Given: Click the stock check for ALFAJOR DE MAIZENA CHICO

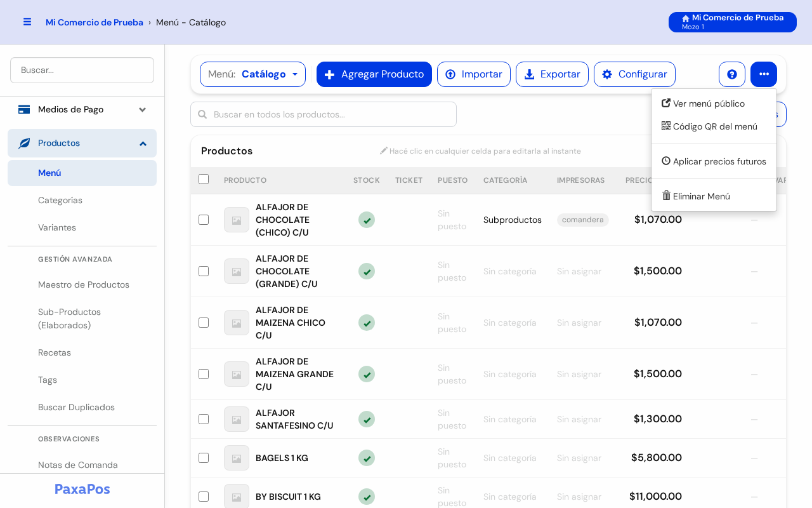Looking at the screenshot, I should (x=367, y=323).
